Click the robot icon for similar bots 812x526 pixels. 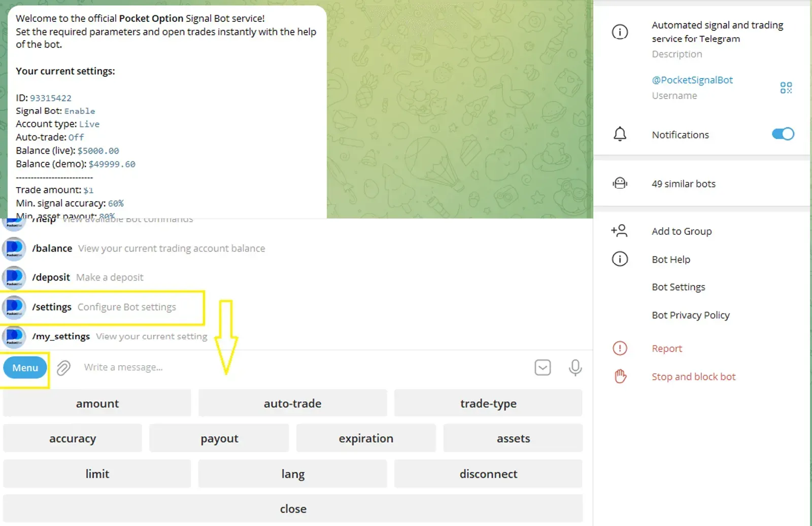click(x=620, y=184)
